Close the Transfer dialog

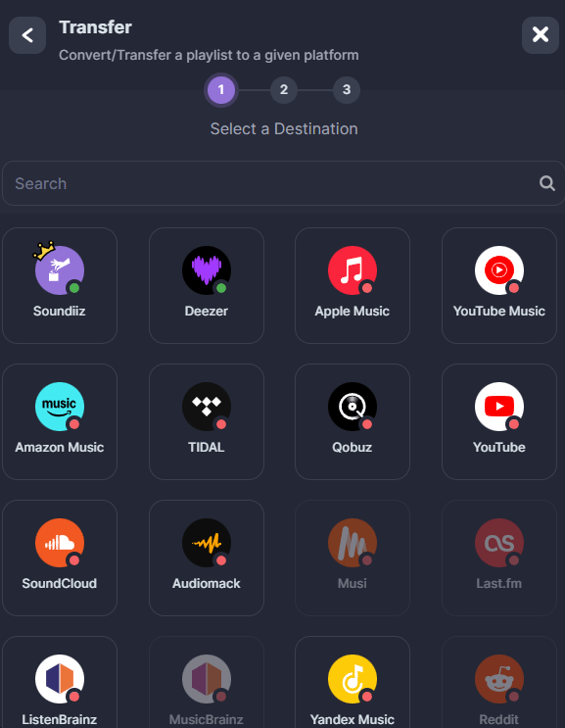tap(541, 35)
